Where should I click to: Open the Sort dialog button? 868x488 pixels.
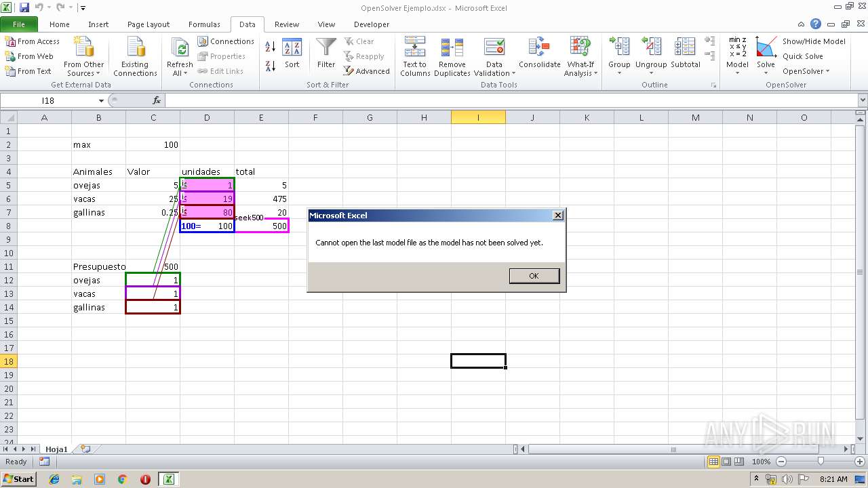click(x=292, y=54)
